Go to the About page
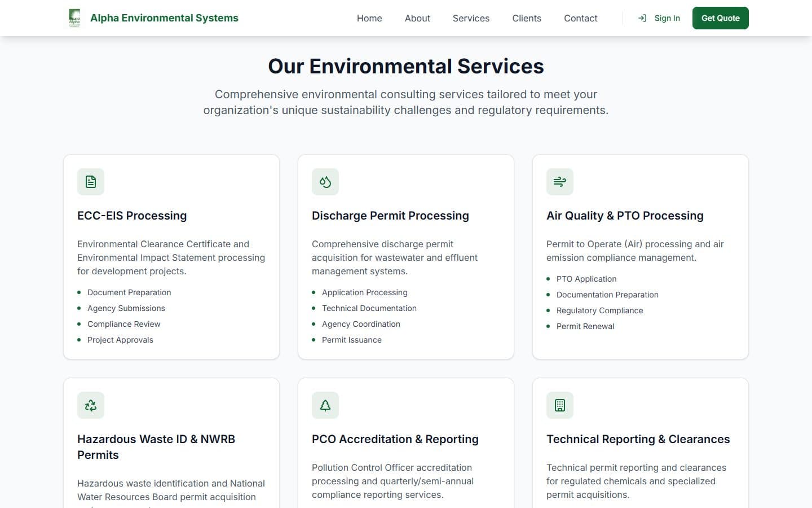Image resolution: width=812 pixels, height=508 pixels. [x=417, y=18]
